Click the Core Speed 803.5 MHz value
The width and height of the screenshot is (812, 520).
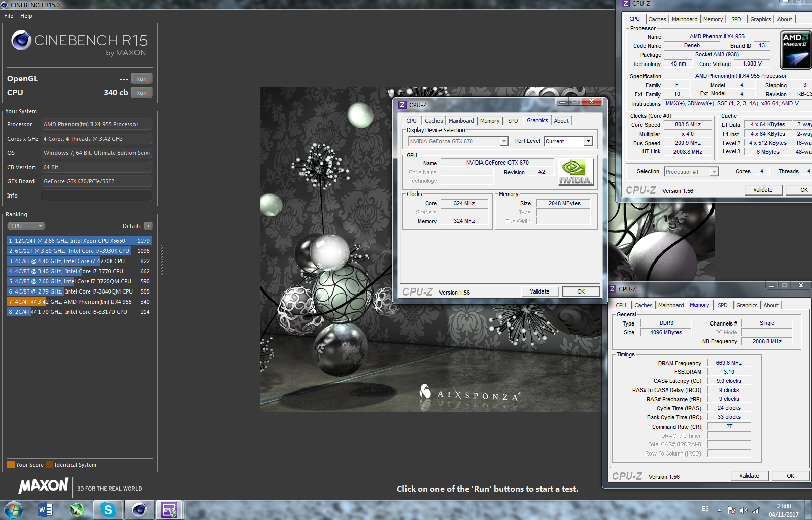[x=688, y=124]
